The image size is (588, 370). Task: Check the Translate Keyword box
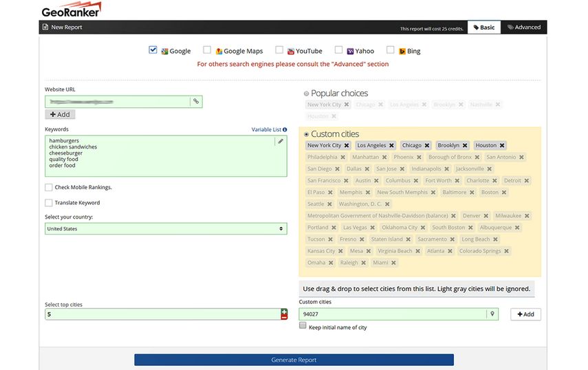[x=48, y=203]
